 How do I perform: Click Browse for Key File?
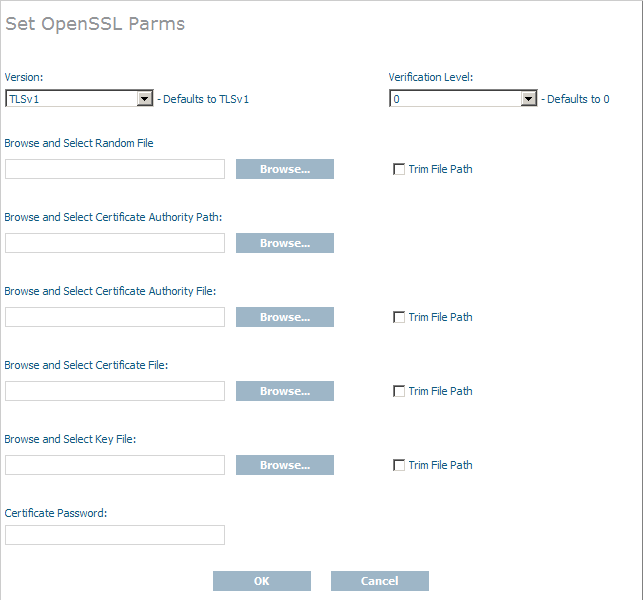[285, 465]
